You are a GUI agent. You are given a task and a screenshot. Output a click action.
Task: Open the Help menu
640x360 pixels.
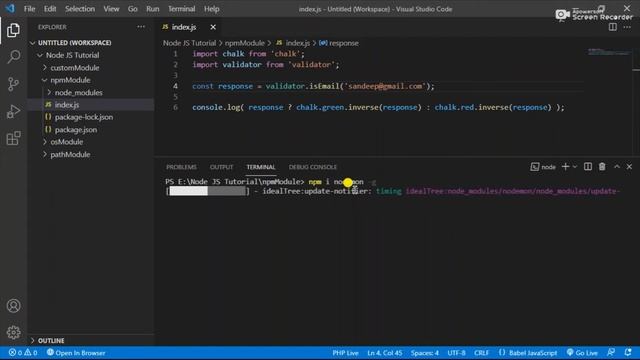click(211, 9)
